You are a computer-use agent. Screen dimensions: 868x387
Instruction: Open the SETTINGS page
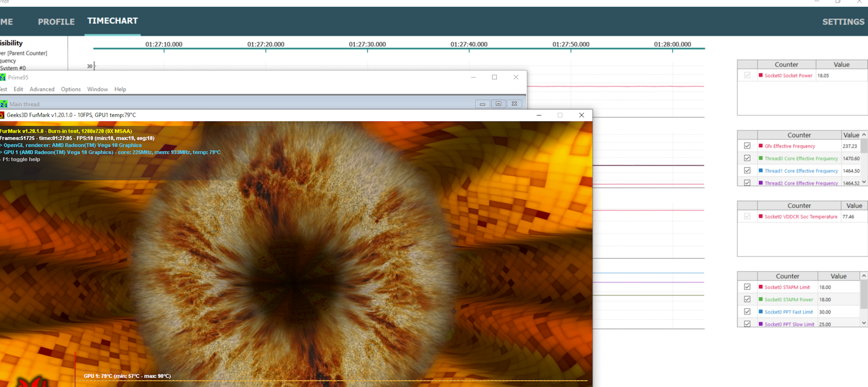point(843,22)
